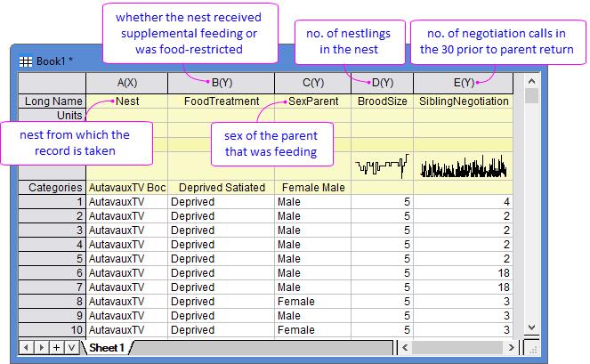The image size is (590, 364).
Task: Go to next sheet tab arrow
Action: point(42,347)
